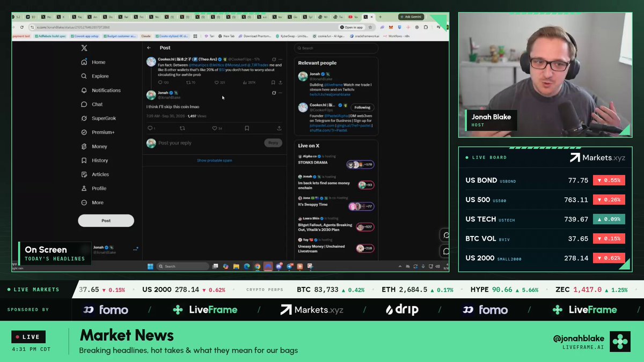Click the white Post button
The height and width of the screenshot is (362, 644).
click(x=106, y=220)
